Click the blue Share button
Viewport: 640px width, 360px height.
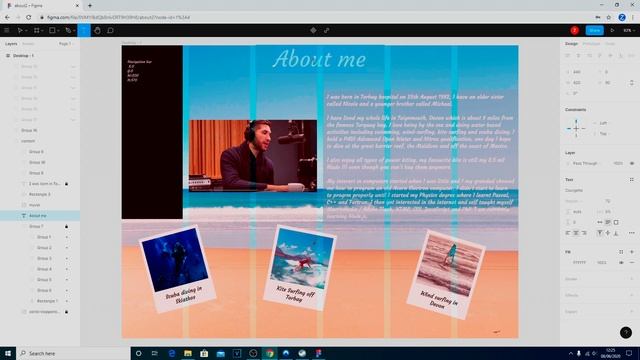pos(594,30)
